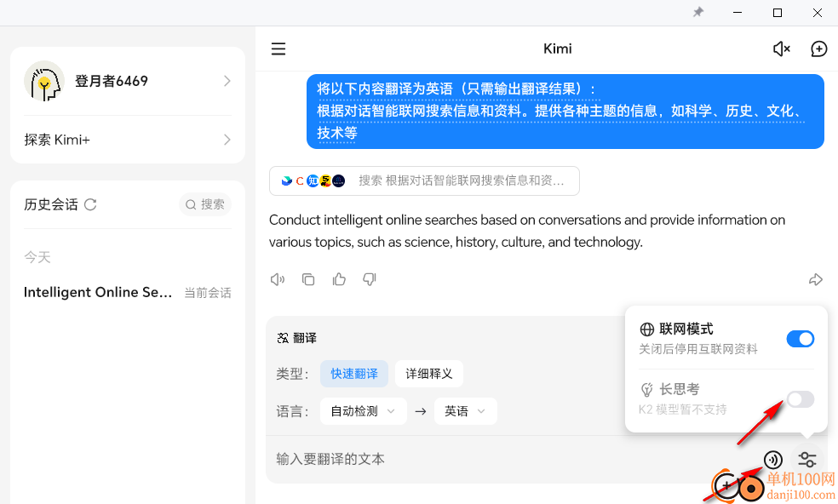Screen dimensions: 838x504
Task: Click the lightbulb icon for 长思考
Action: coord(646,390)
